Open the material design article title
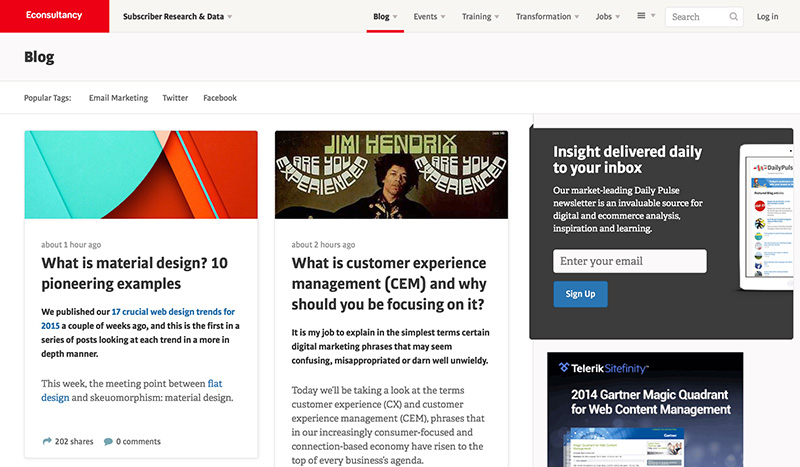 [135, 273]
